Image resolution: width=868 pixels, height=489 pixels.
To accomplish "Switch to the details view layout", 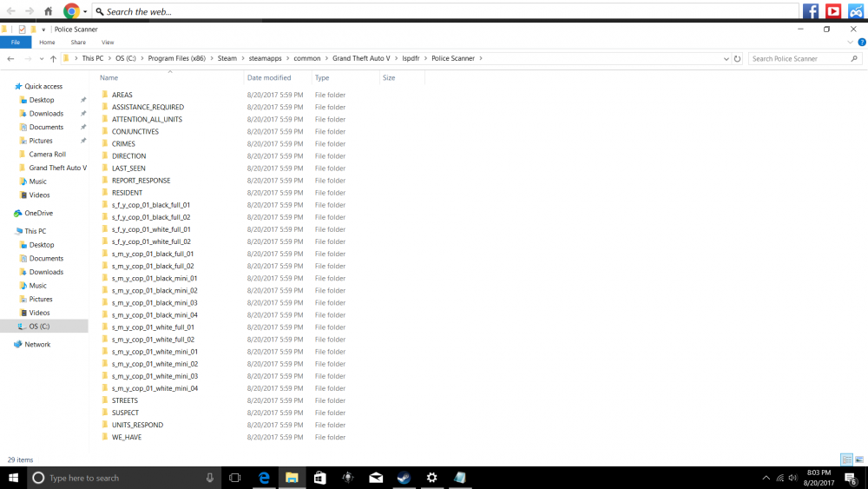I will (846, 459).
